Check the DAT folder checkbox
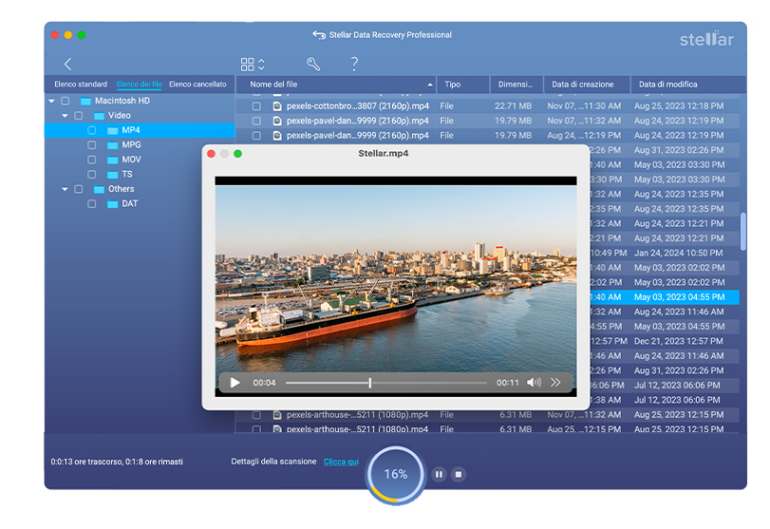This screenshot has height=529, width=770. (91, 204)
